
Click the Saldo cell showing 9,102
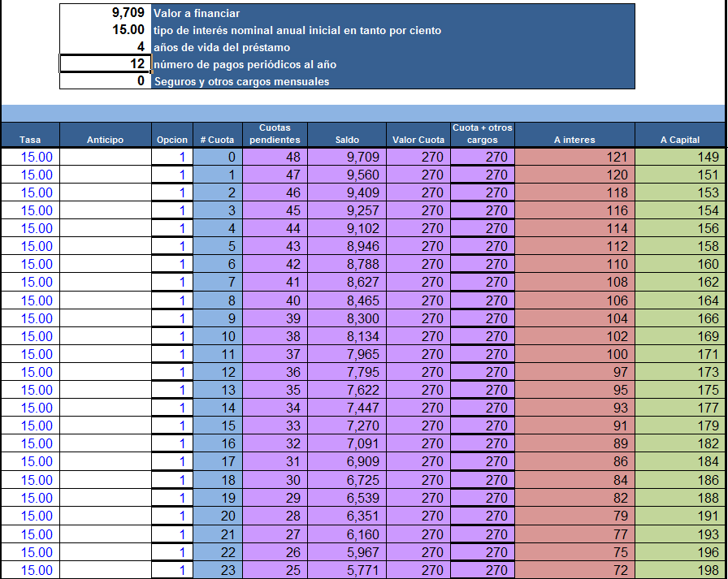[x=347, y=228]
